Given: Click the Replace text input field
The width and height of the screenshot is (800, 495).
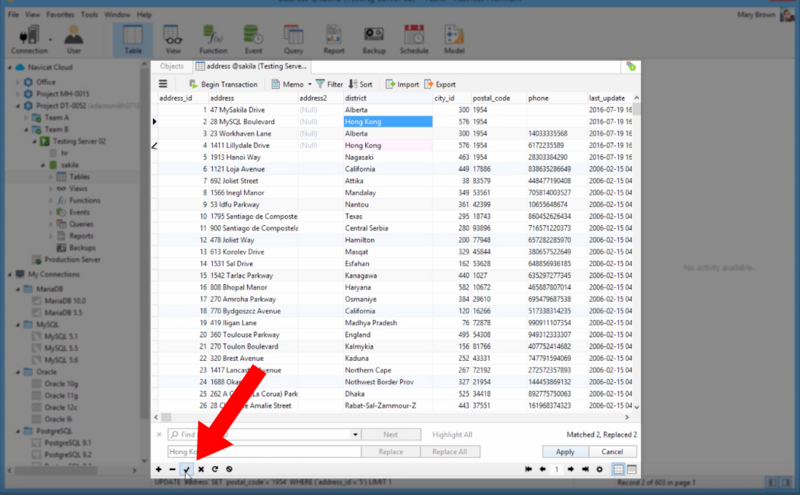Looking at the screenshot, I should click(264, 452).
